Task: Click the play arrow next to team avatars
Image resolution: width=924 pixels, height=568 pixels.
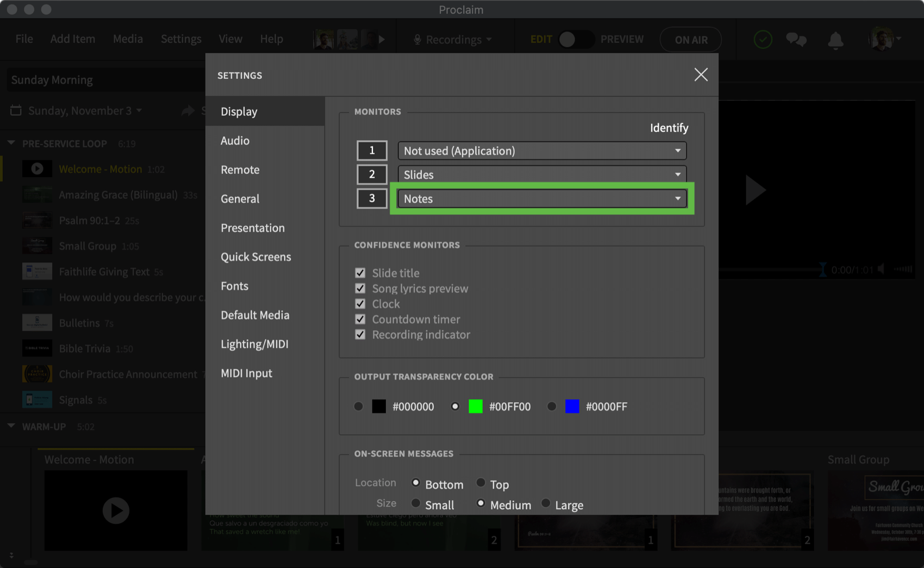Action: [x=382, y=40]
